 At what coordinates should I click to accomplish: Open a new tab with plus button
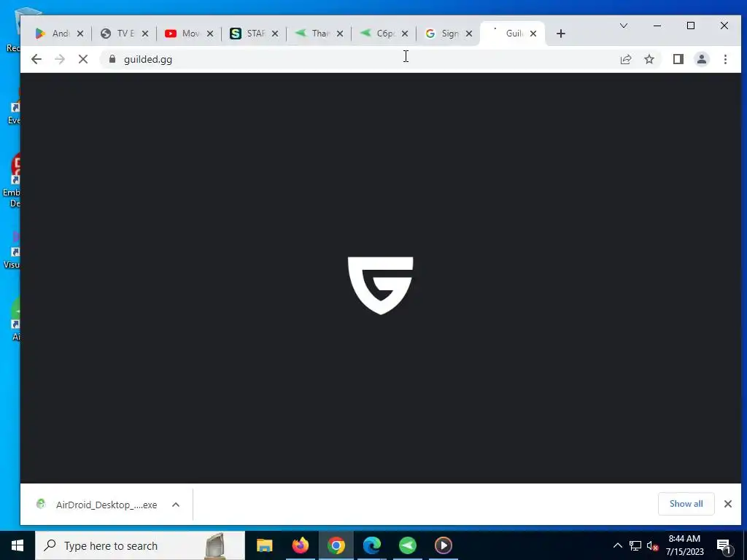pos(561,34)
